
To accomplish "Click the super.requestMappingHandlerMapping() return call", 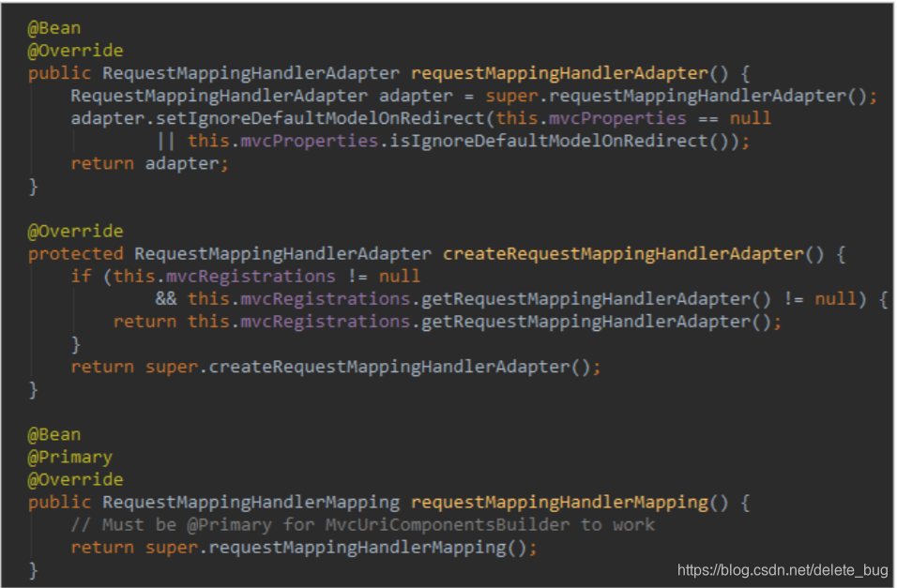I will click(342, 548).
